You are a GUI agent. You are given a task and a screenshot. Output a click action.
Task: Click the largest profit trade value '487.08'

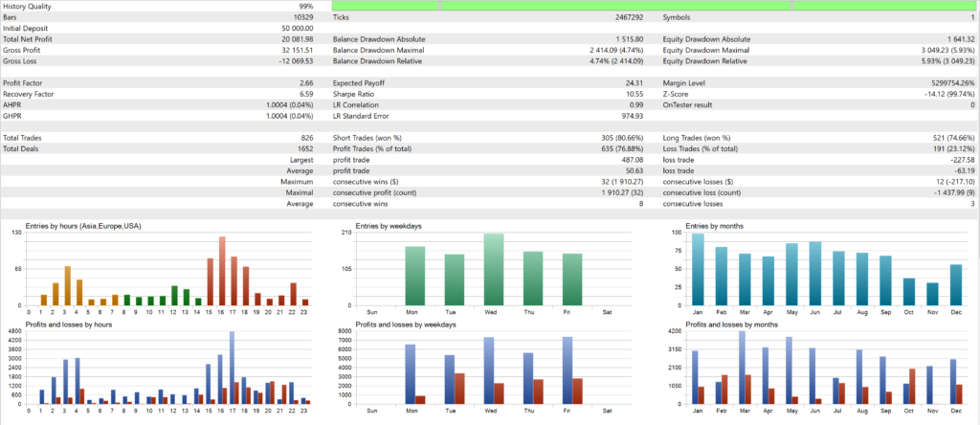click(634, 160)
